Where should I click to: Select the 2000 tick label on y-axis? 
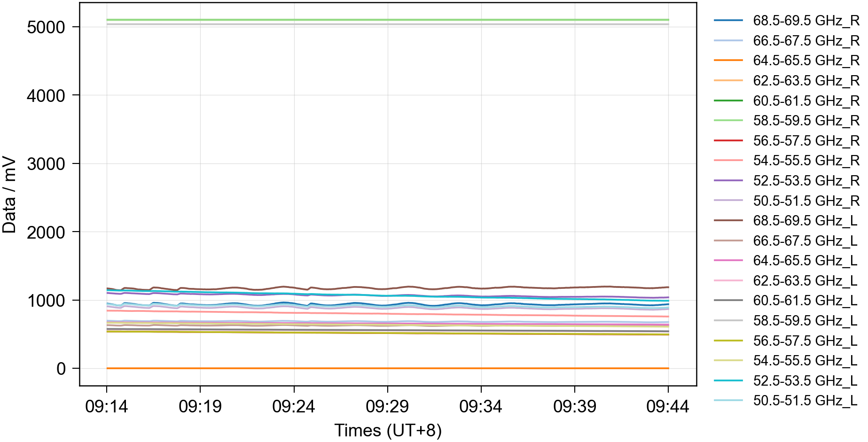point(46,232)
